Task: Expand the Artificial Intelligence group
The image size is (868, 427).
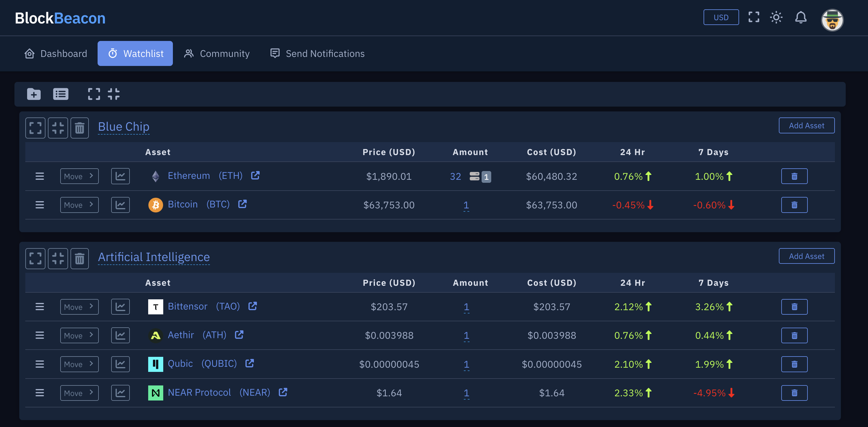Action: tap(35, 259)
